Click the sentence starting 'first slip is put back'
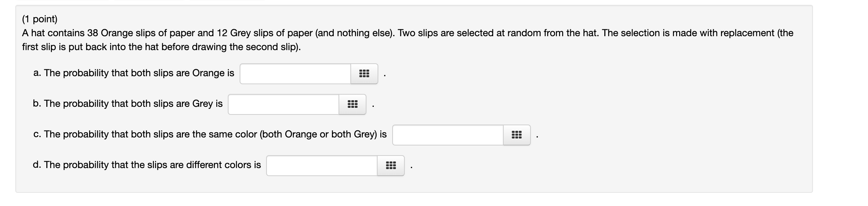 coord(161,47)
